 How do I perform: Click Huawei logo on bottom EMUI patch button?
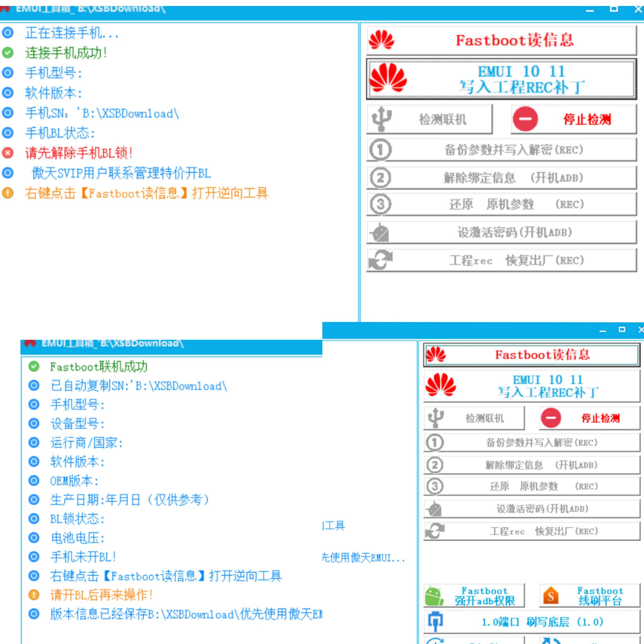click(441, 385)
